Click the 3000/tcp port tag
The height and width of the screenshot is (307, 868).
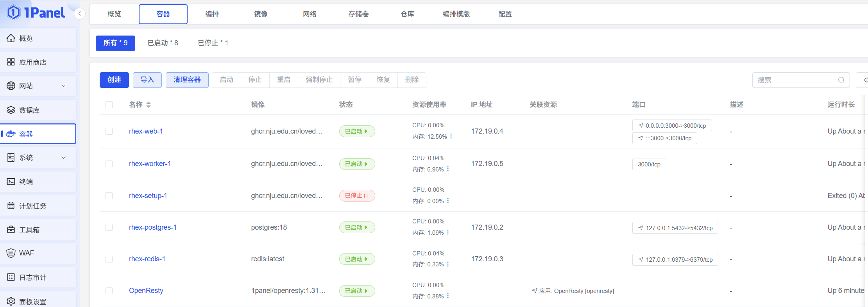649,164
